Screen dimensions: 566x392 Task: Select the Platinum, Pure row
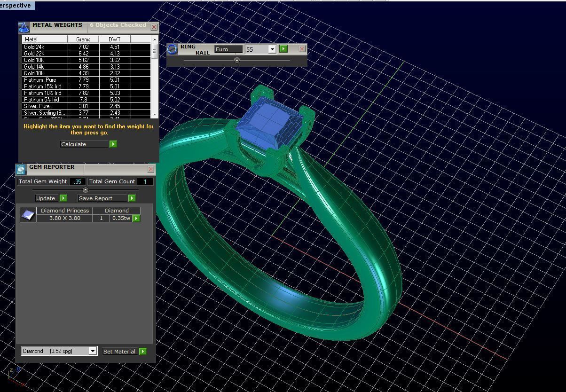[86, 80]
